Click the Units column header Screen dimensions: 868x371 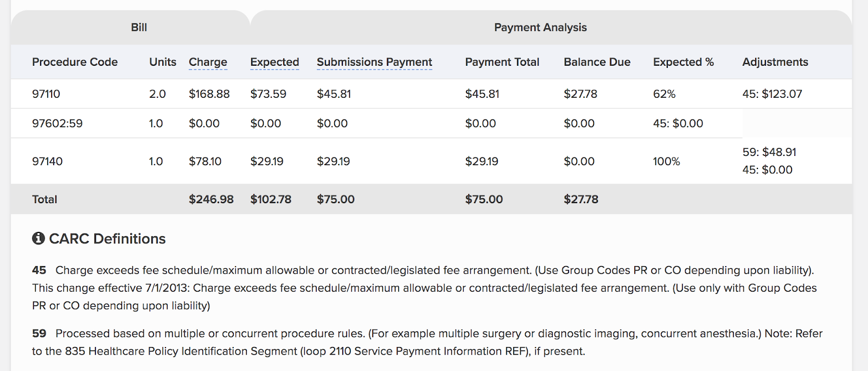point(163,62)
